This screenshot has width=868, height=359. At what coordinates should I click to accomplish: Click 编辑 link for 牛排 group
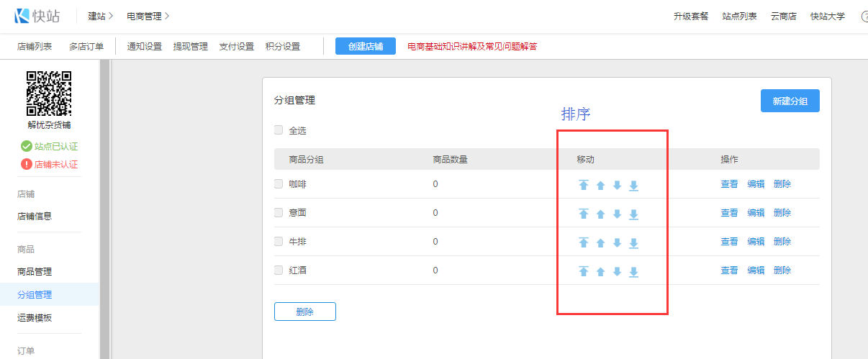[x=756, y=242]
